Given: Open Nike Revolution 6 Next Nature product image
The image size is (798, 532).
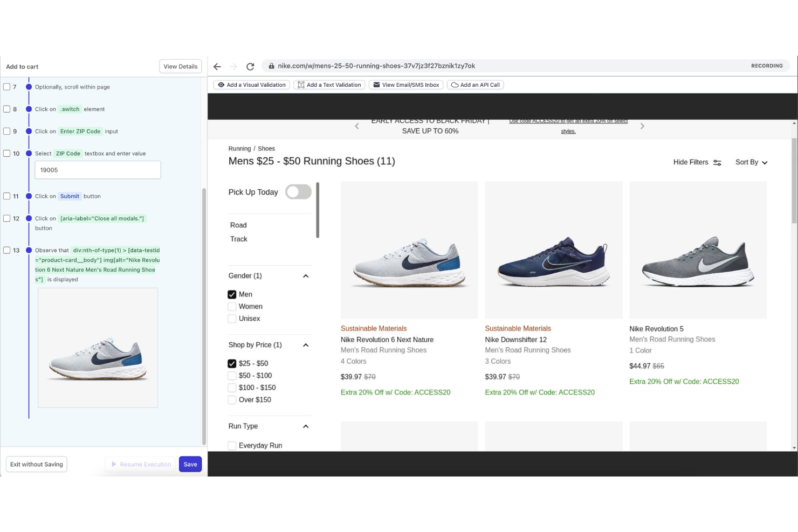Looking at the screenshot, I should pos(409,250).
